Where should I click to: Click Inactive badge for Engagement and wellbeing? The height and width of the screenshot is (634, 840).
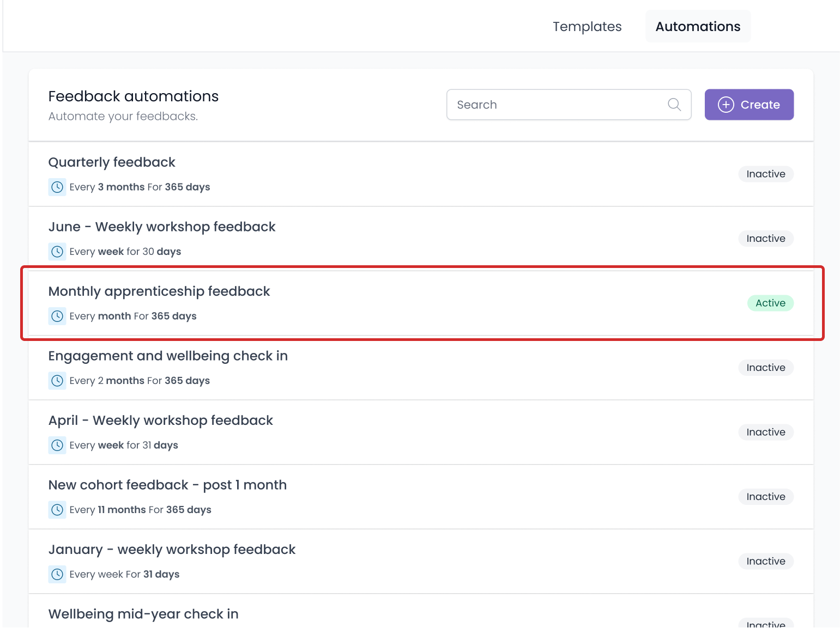[766, 368]
